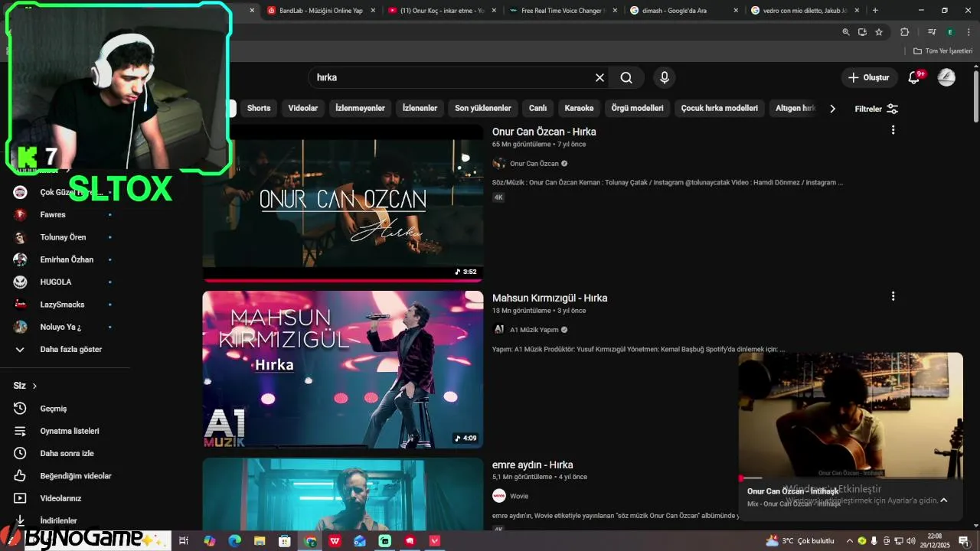Play the Onur Can Özcan Hırka thumbnail

point(343,203)
